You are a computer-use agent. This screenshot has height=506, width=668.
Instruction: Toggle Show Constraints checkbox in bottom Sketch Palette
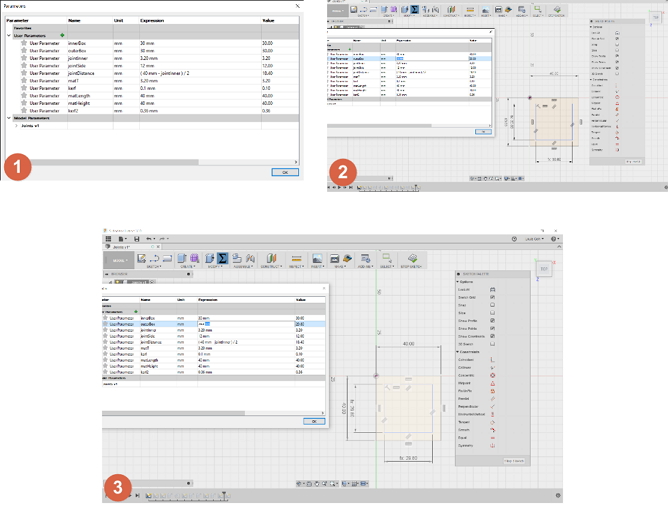click(x=492, y=336)
